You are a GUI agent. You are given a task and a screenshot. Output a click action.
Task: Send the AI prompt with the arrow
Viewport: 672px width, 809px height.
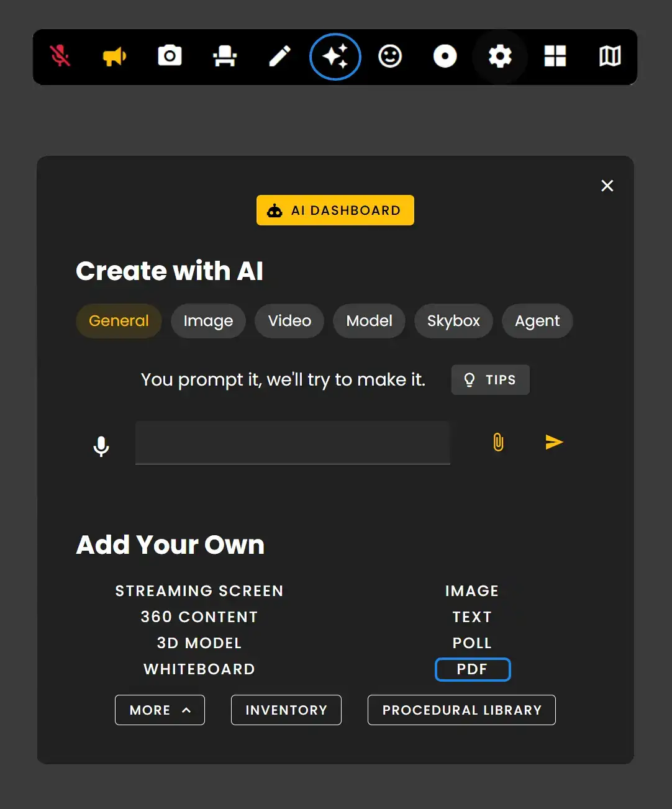click(x=553, y=442)
